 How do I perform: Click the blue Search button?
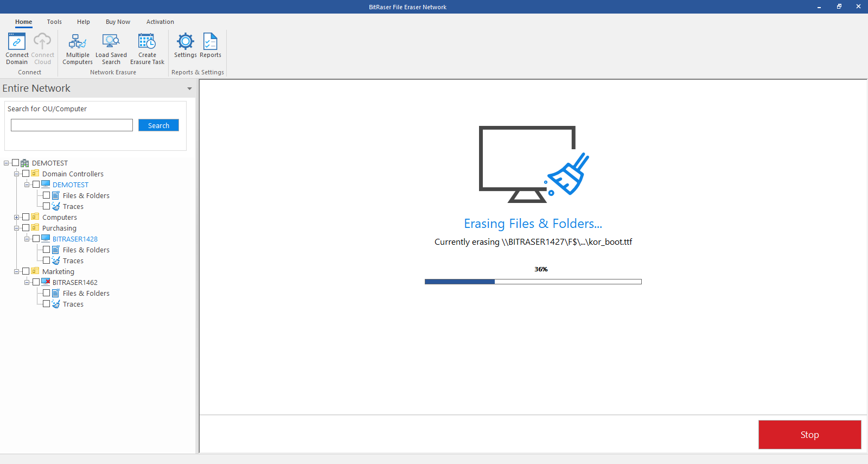tap(158, 125)
